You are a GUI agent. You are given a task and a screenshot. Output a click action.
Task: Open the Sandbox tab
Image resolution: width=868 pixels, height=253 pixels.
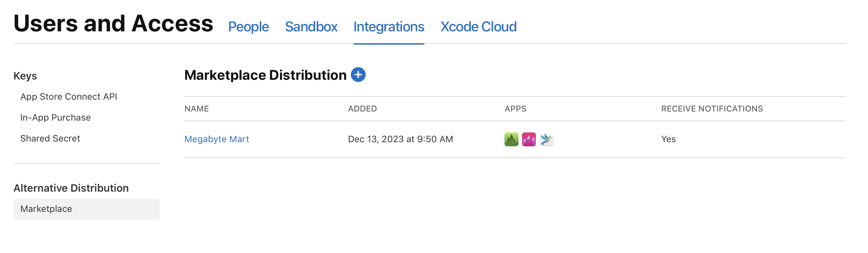point(311,27)
